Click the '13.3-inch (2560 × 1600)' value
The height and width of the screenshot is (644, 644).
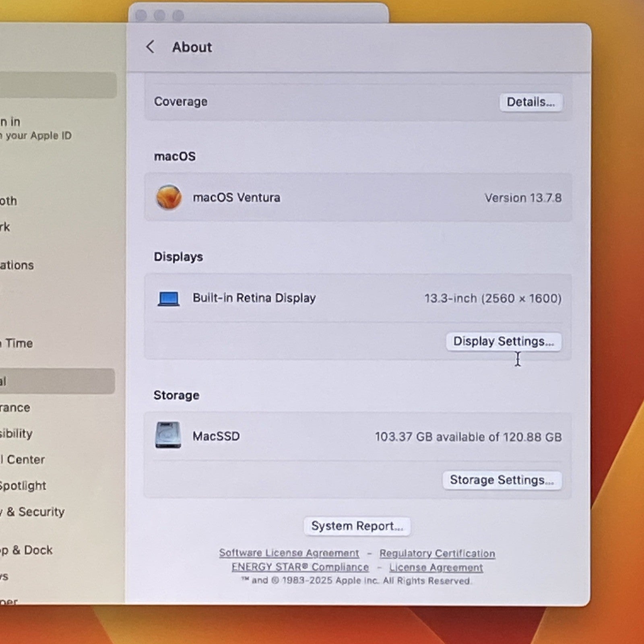pyautogui.click(x=493, y=298)
